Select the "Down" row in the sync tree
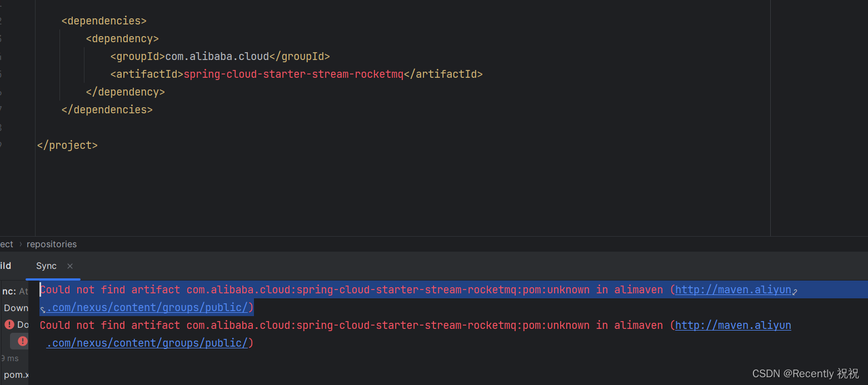The image size is (868, 385). point(16,308)
